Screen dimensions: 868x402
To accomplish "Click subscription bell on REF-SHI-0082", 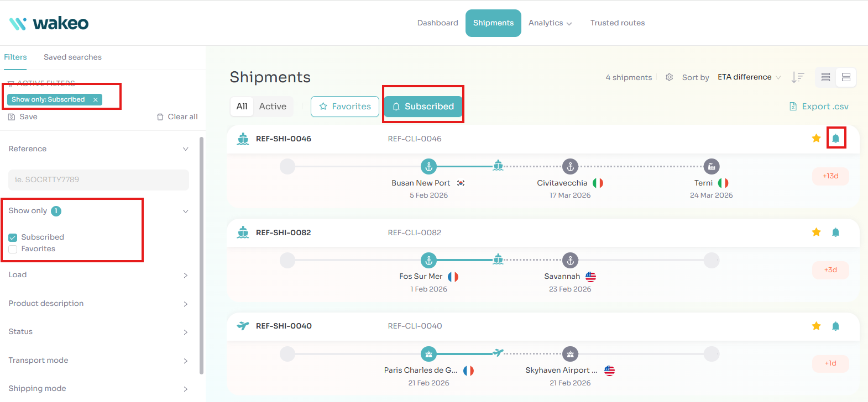I will [835, 232].
